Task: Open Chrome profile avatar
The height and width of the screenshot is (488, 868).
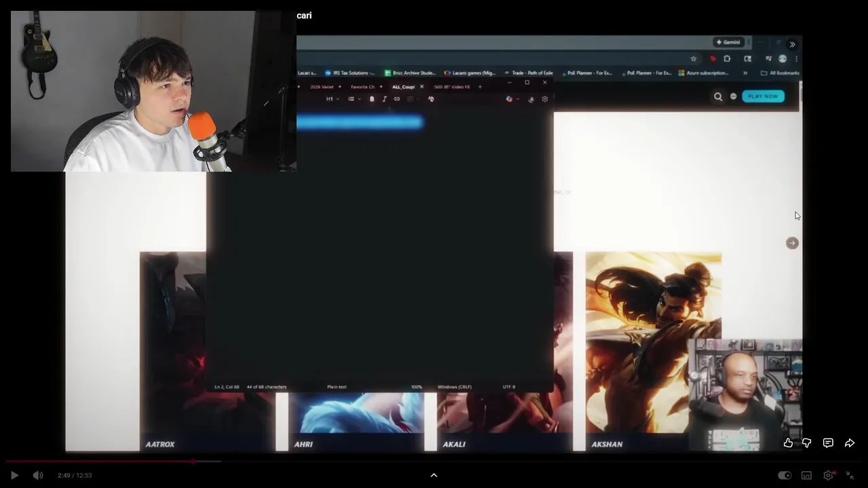Action: [x=783, y=59]
